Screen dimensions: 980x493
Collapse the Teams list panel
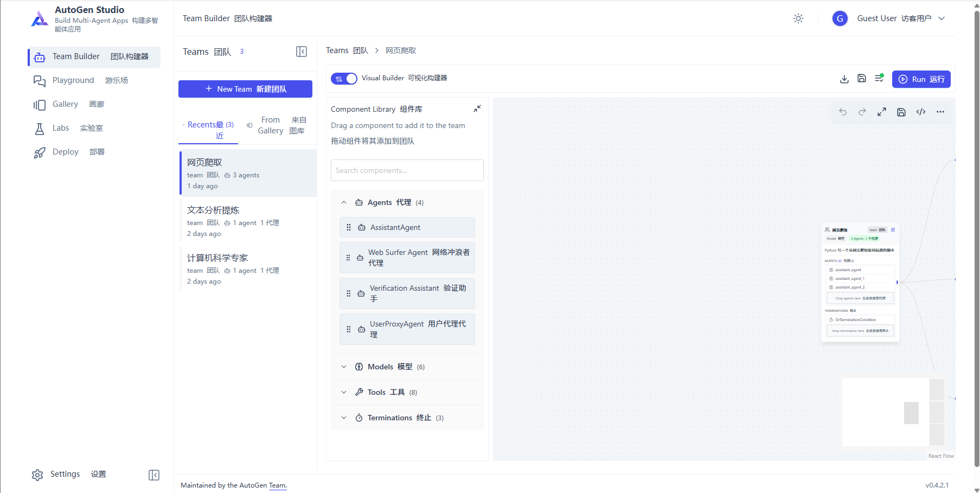click(x=302, y=52)
